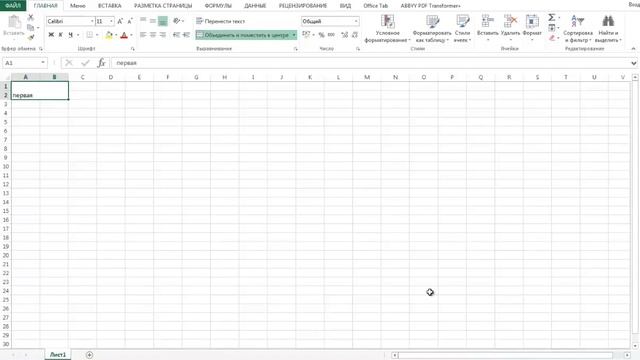Viewport: 640px width, 360px height.
Task: Click the Wrap Text (Перенести текст) button
Action: 220,21
